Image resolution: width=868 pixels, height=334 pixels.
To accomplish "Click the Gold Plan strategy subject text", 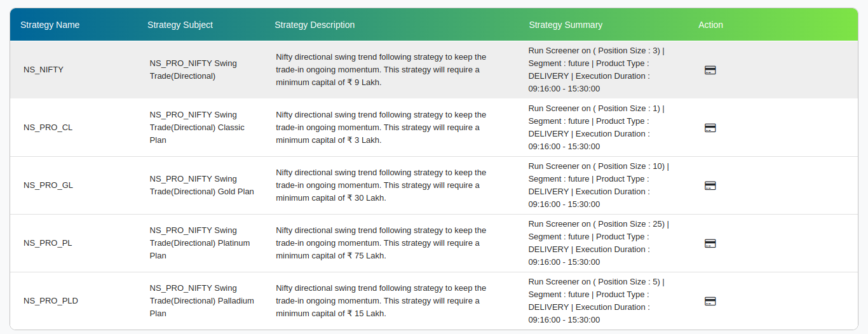I will pyautogui.click(x=201, y=185).
